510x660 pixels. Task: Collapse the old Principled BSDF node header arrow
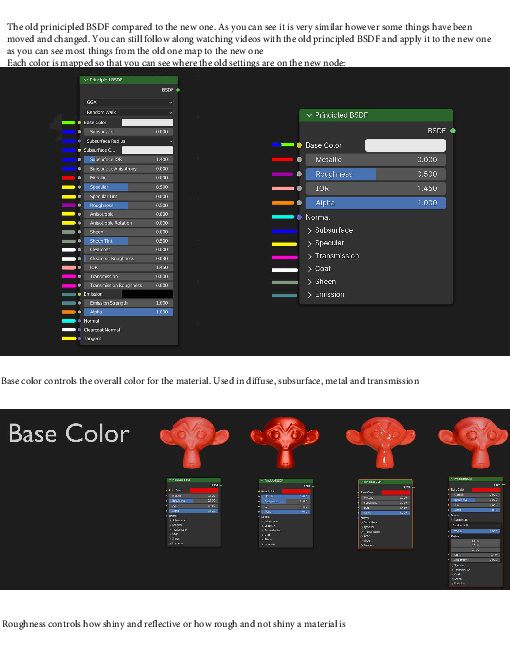(x=85, y=80)
